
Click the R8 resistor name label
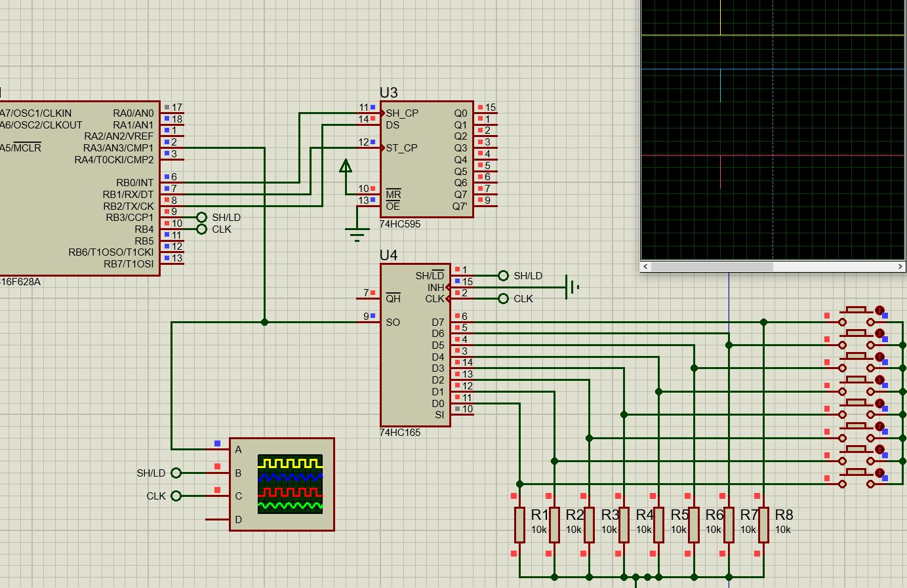pos(784,515)
